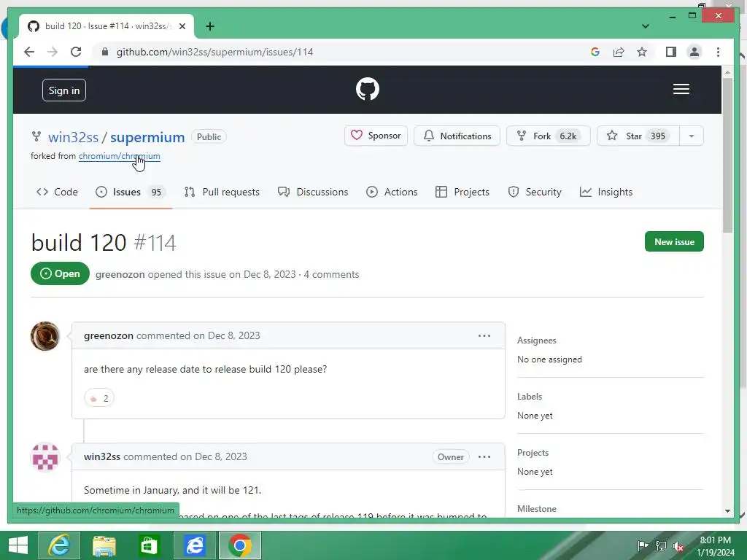
Task: Click the scrollbar down arrow
Action: tap(727, 511)
